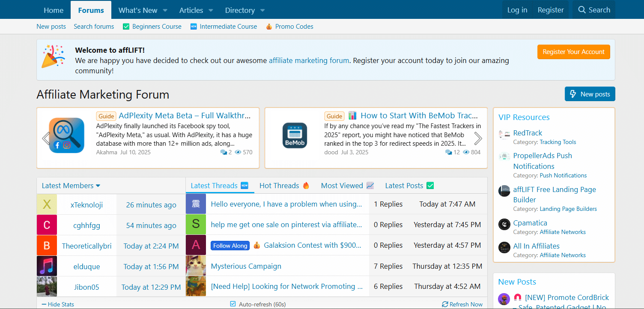Click avatar beside 'Hello everyone' thread
This screenshot has width=644, height=309.
click(x=196, y=204)
